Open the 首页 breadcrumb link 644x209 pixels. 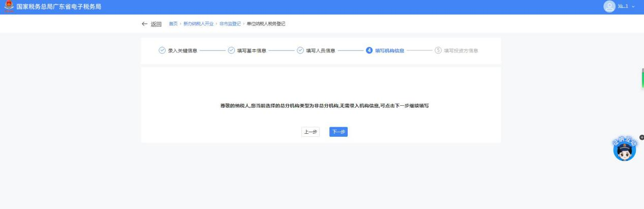point(173,24)
